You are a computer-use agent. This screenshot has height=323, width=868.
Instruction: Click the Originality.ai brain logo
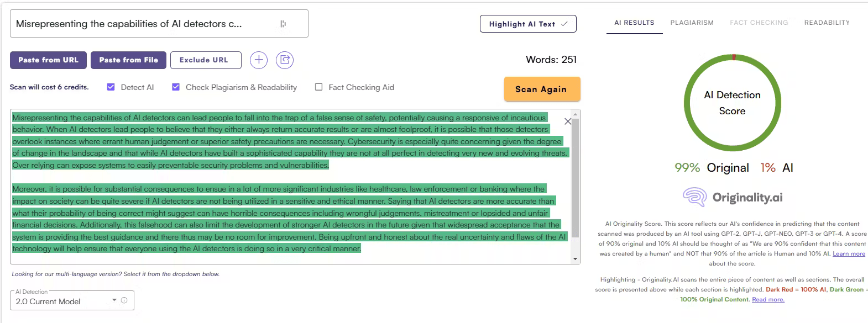(694, 197)
